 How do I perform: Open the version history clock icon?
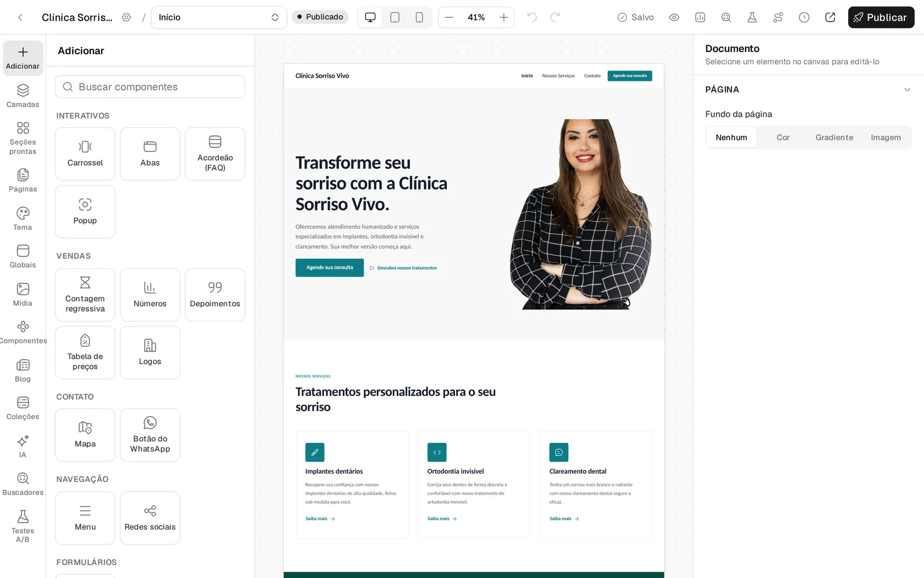804,17
